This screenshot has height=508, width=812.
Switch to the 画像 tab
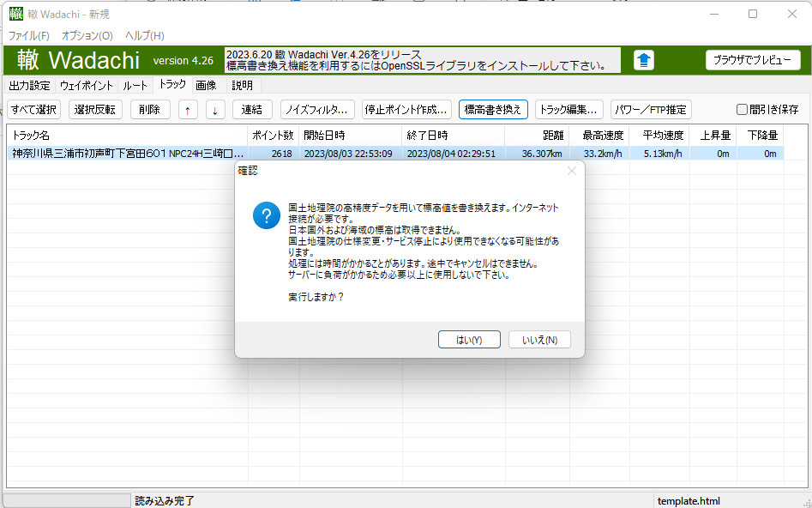tap(206, 86)
